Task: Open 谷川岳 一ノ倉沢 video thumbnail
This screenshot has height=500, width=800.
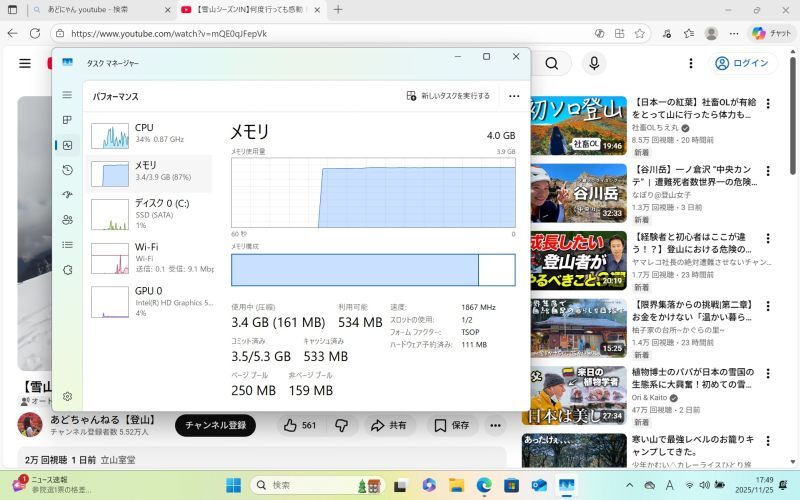Action: (578, 193)
